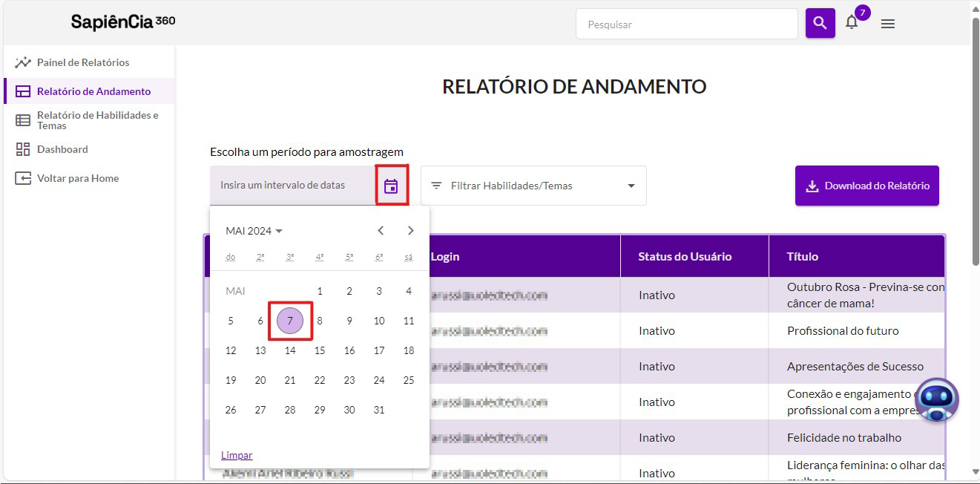Select May 14 in calendar
The height and width of the screenshot is (484, 980).
[290, 350]
